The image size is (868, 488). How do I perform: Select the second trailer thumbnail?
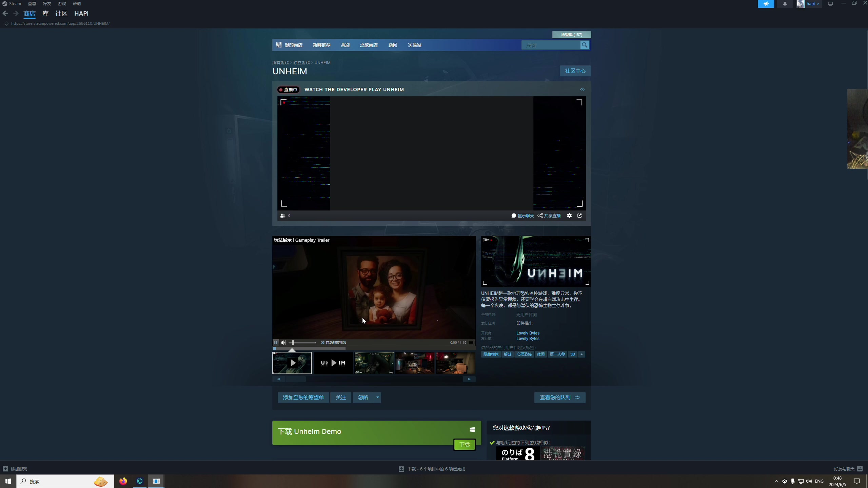coord(333,363)
